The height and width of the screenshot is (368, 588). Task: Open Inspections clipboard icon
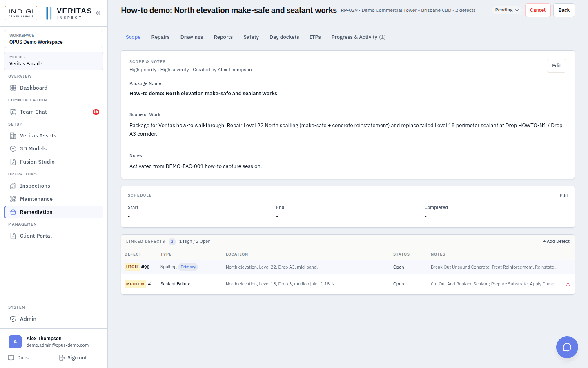click(13, 186)
